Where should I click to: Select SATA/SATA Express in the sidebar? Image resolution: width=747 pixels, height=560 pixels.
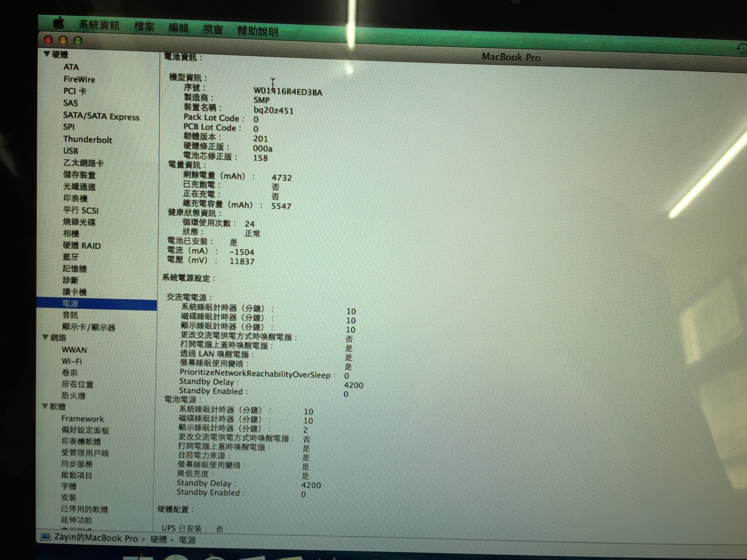click(101, 116)
